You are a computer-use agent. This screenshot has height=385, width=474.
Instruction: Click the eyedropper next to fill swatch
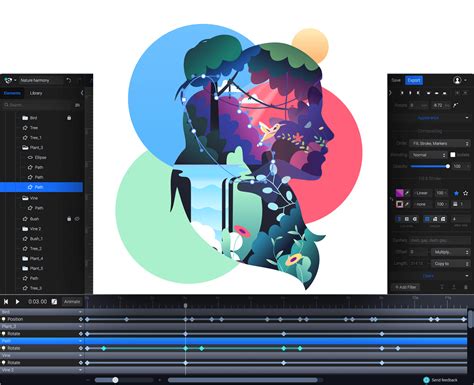(407, 193)
